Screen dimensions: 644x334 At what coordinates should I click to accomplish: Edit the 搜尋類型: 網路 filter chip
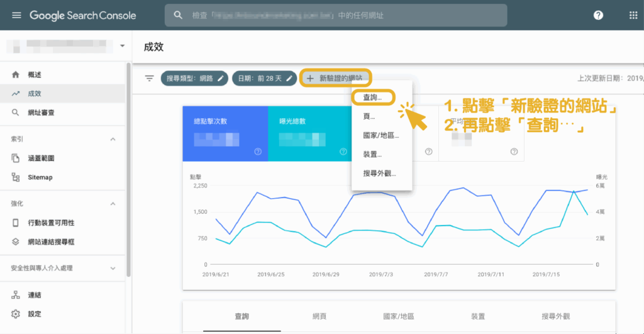194,78
